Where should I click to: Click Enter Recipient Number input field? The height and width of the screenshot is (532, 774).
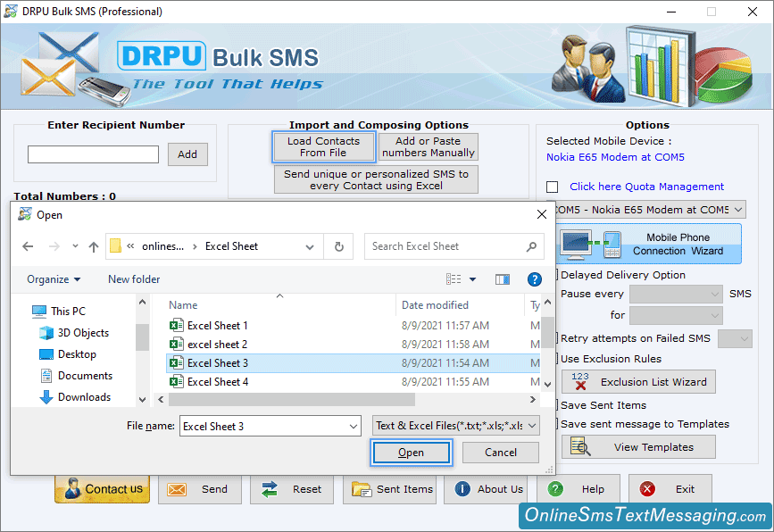pyautogui.click(x=94, y=154)
